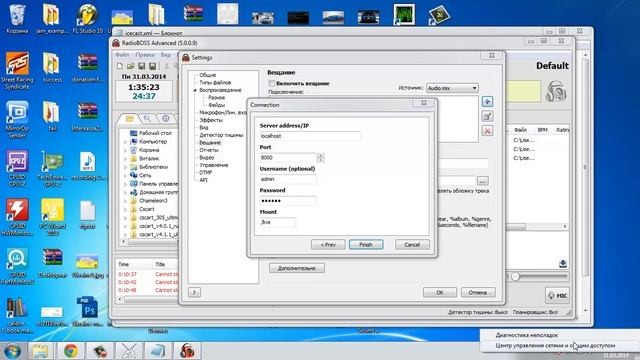Viewport: 640px width, 360px height.
Task: Select Эффекты in the Settings tree
Action: click(x=211, y=120)
